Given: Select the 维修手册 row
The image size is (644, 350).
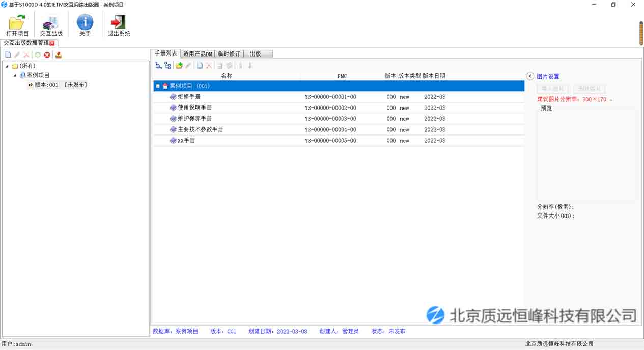Looking at the screenshot, I should click(x=339, y=97).
